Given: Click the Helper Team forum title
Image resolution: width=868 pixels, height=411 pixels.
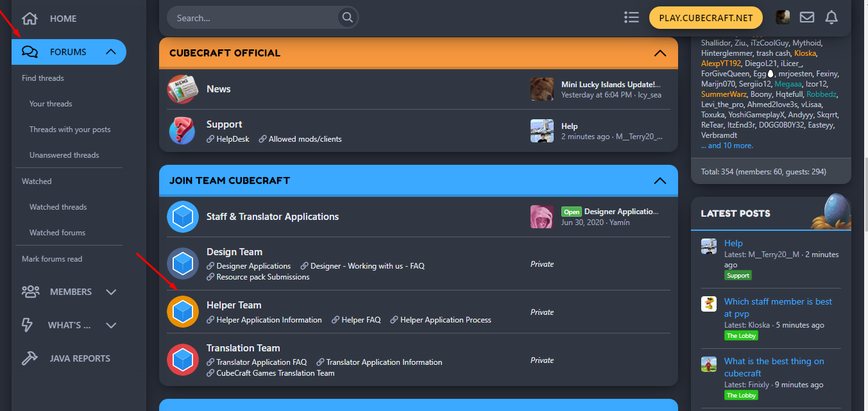Looking at the screenshot, I should click(234, 305).
